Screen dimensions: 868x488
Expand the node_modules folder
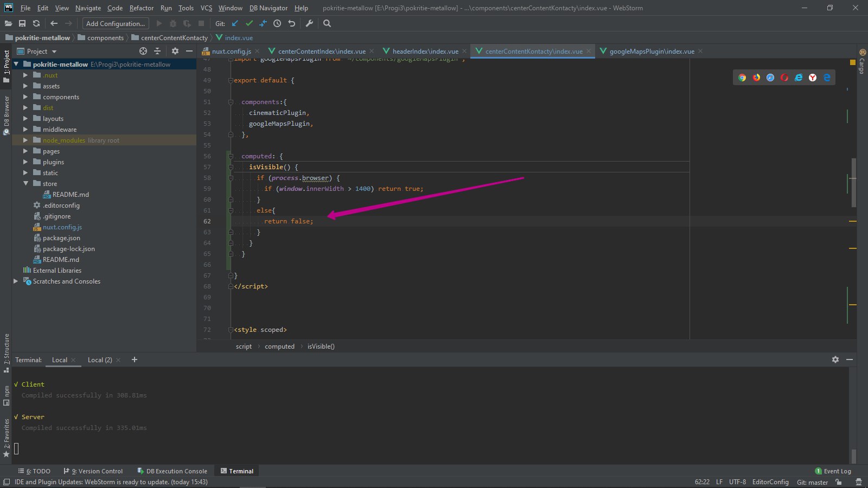[x=25, y=140]
